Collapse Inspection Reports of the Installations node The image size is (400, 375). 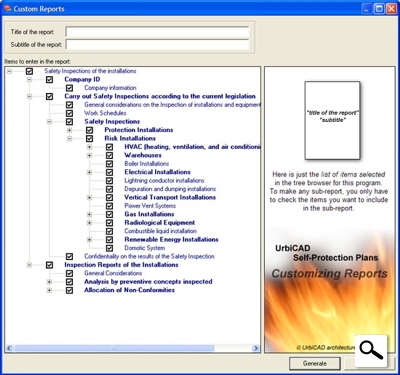click(29, 265)
